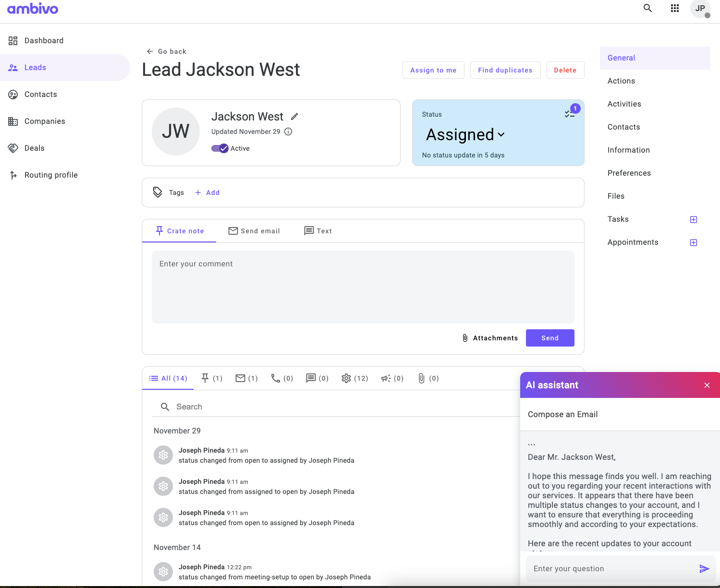This screenshot has width=720, height=588.
Task: Open the apps grid menu
Action: 675,8
